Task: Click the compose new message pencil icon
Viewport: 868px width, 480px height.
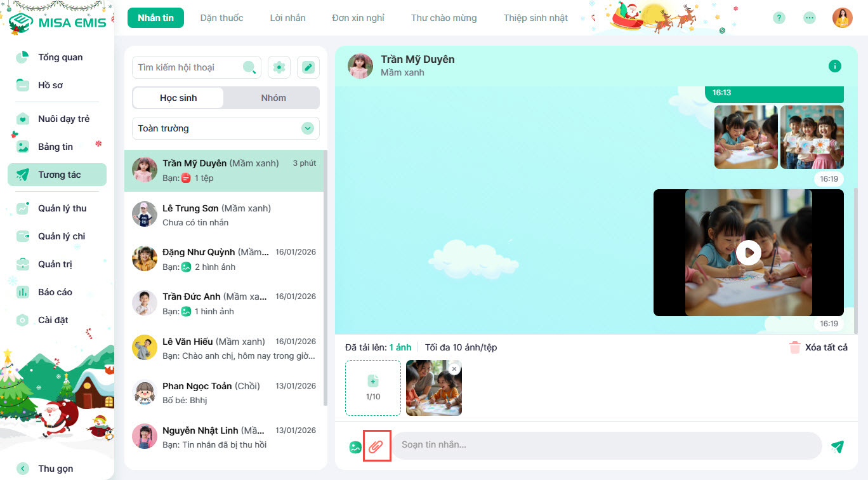Action: click(x=308, y=67)
